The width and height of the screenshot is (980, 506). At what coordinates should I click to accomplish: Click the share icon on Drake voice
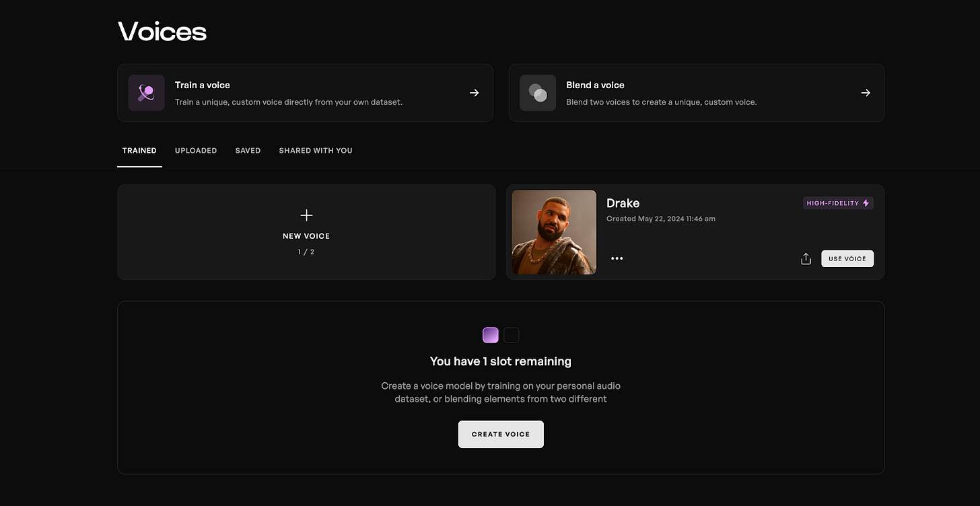click(806, 259)
